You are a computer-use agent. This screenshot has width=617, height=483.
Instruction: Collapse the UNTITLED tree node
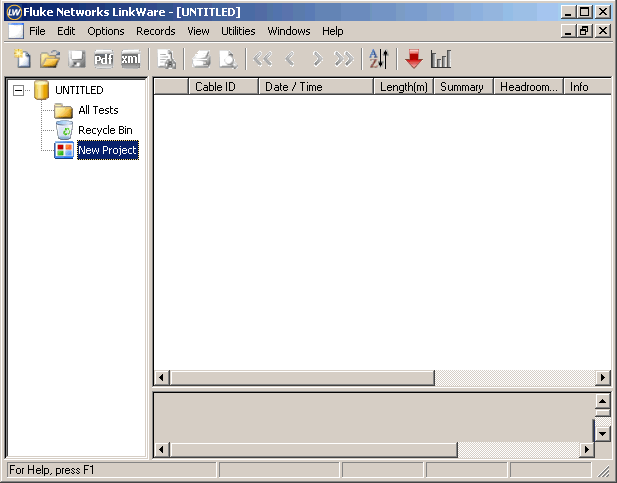pos(18,90)
